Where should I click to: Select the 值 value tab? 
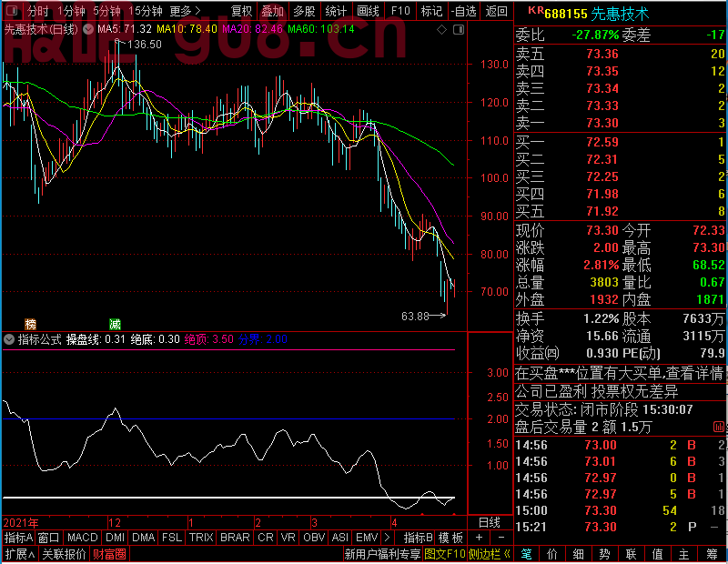tap(657, 554)
